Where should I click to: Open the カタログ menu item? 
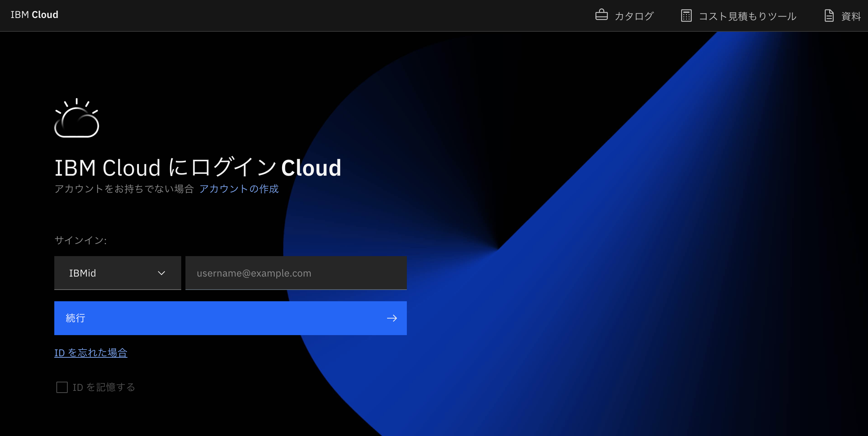point(634,16)
